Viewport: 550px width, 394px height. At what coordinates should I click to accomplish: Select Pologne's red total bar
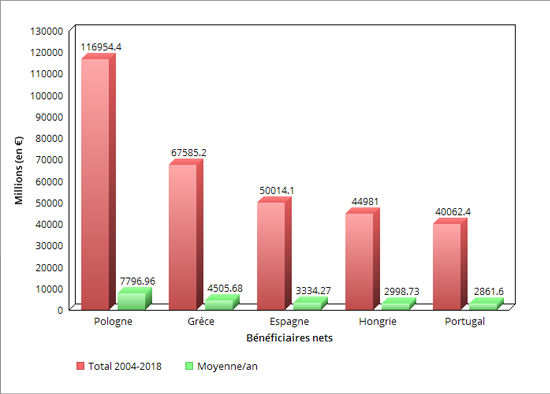pos(95,184)
